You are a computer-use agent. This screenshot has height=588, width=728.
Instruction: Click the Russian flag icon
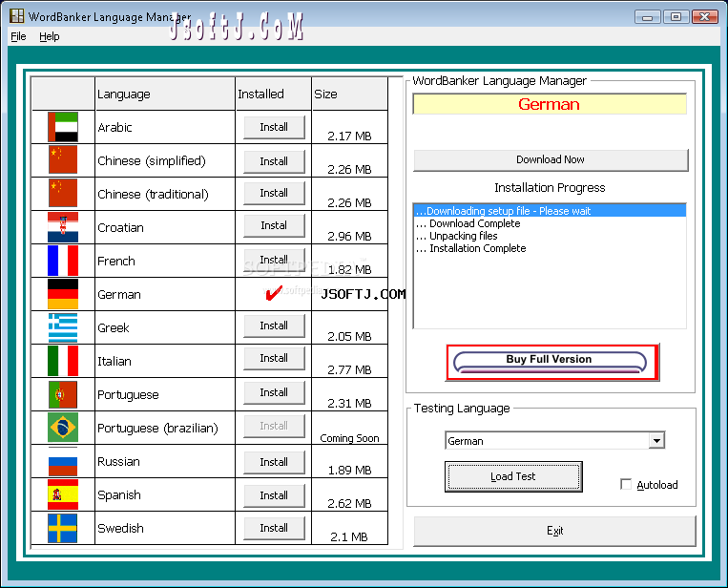pyautogui.click(x=63, y=461)
